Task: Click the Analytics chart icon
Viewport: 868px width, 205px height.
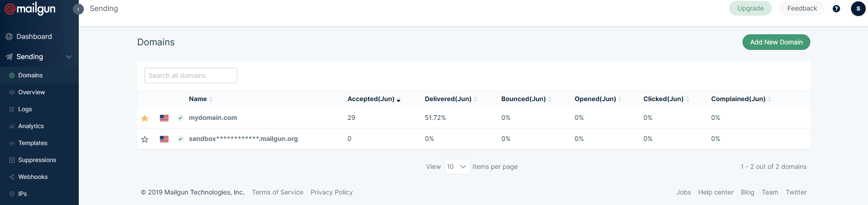Action: click(12, 126)
